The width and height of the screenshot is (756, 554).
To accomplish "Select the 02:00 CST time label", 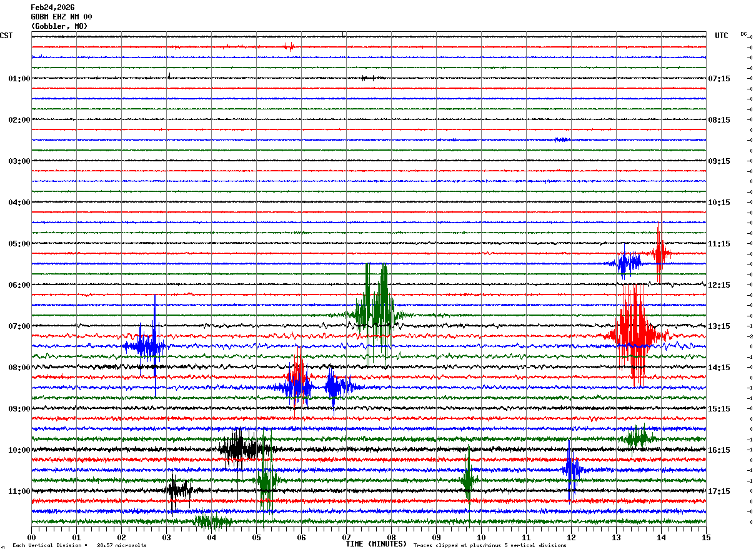I will pyautogui.click(x=19, y=120).
